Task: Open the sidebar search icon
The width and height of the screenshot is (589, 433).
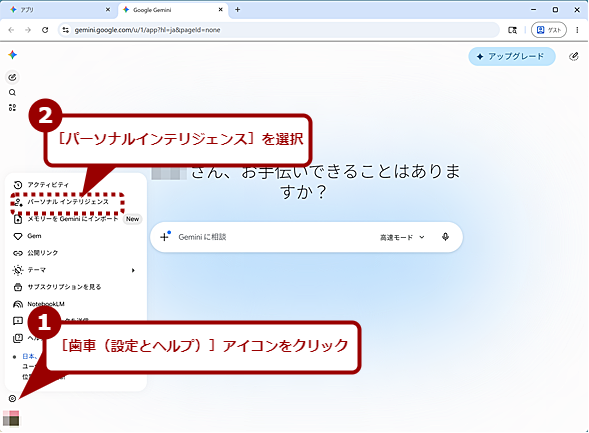Action: (12, 92)
